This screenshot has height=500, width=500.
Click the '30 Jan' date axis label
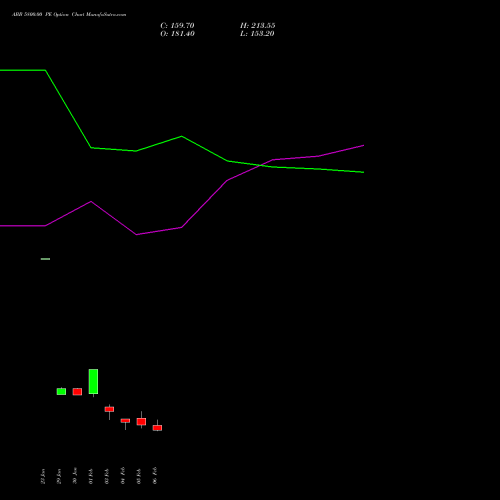coord(75,475)
